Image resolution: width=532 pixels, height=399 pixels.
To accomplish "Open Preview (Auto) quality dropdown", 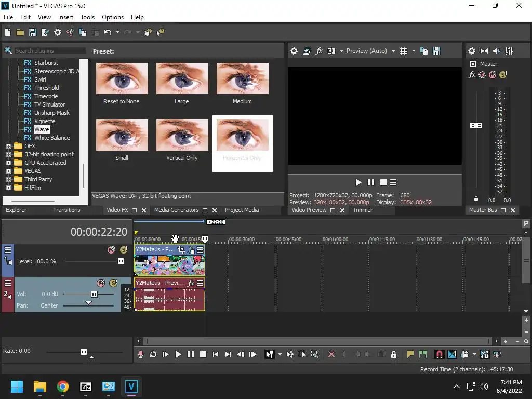I will coord(393,51).
